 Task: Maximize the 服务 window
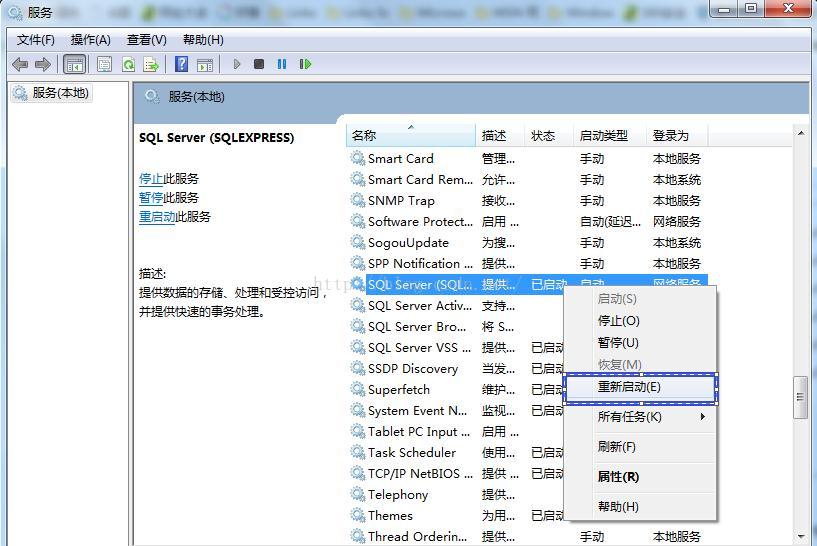(751, 8)
